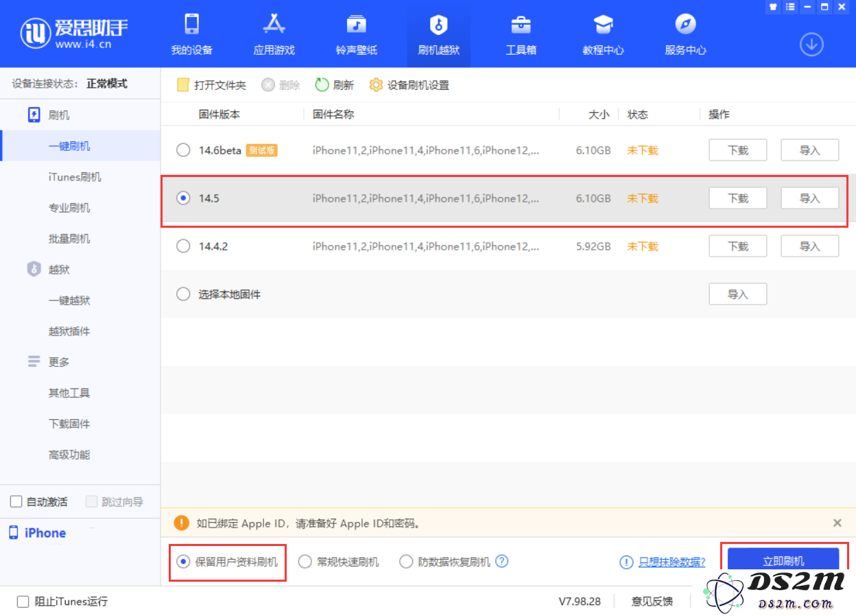Click the 更多 sidebar lines icon

coord(34,362)
